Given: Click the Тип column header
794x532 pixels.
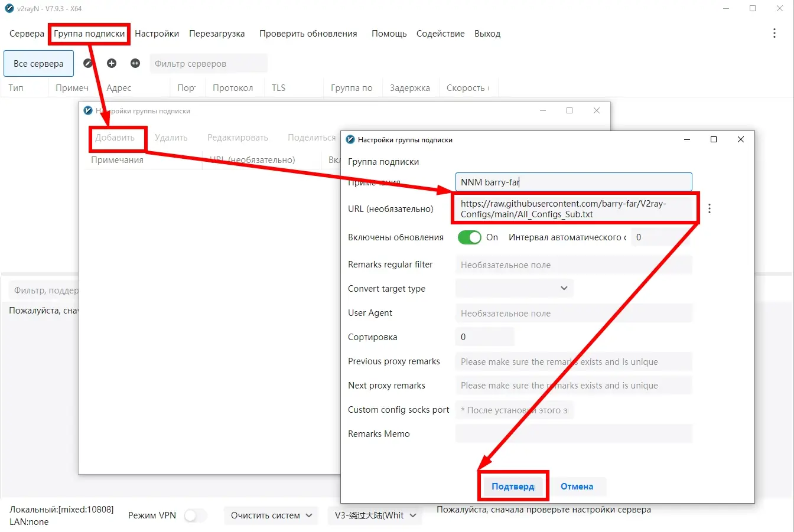Looking at the screenshot, I should click(x=16, y=88).
